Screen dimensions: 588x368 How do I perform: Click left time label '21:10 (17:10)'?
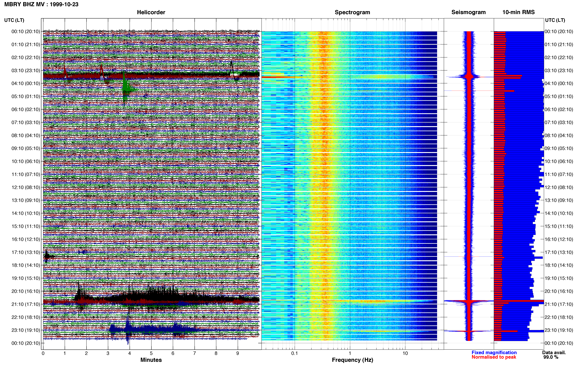[26, 304]
